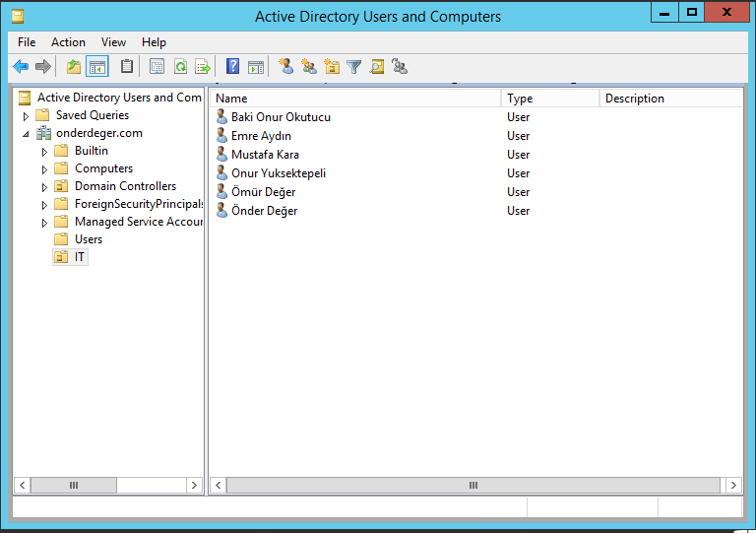Click the Find objects toolbar icon
The image size is (756, 533).
pyautogui.click(x=377, y=67)
